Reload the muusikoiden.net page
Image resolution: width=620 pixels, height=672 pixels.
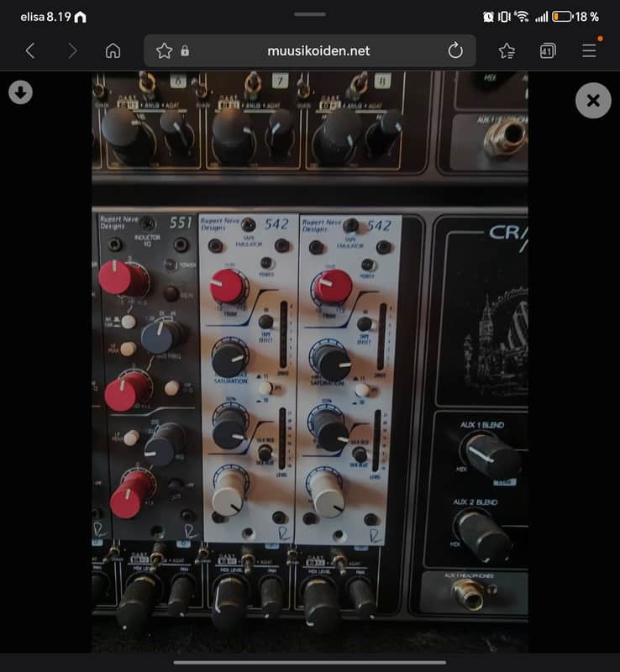[x=455, y=51]
